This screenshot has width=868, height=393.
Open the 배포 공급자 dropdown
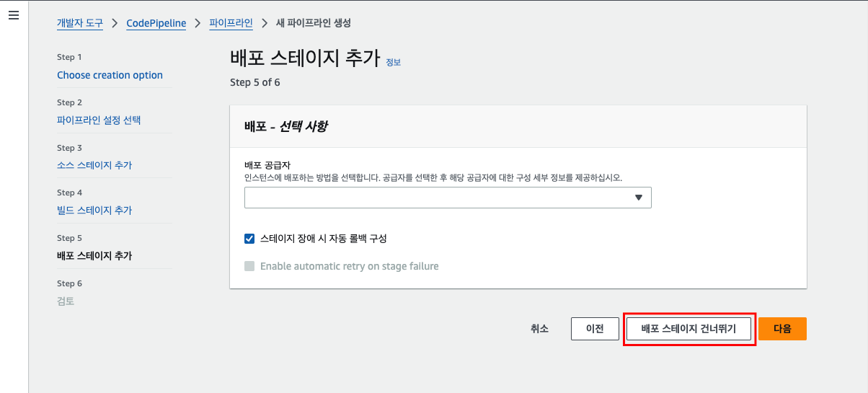point(448,198)
